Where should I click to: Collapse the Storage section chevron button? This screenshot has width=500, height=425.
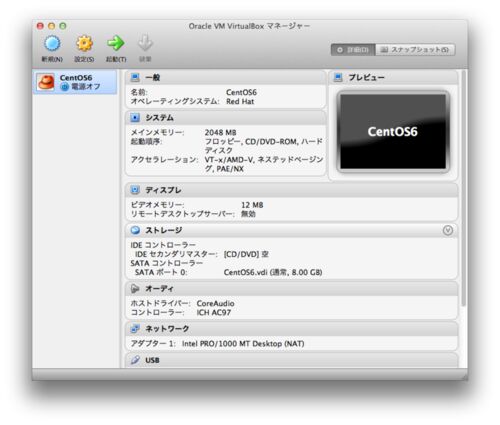point(448,230)
